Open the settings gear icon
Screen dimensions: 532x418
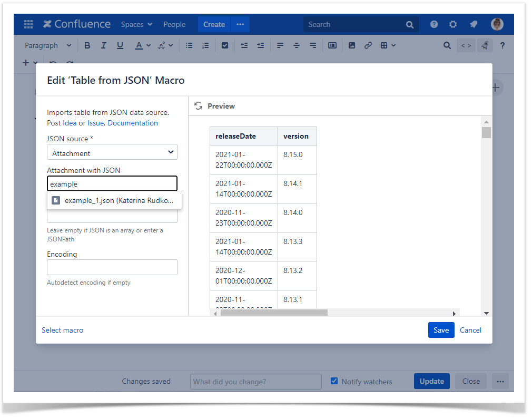[453, 24]
